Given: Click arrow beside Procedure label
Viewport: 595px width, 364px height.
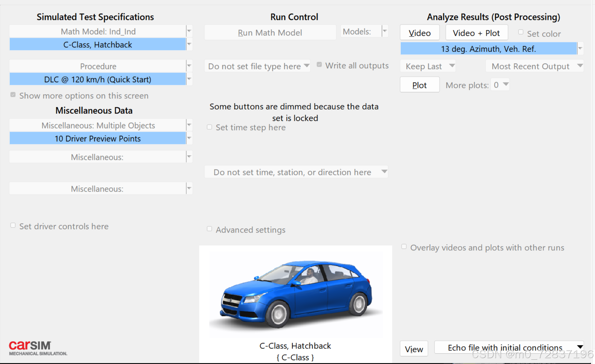Looking at the screenshot, I should [189, 66].
